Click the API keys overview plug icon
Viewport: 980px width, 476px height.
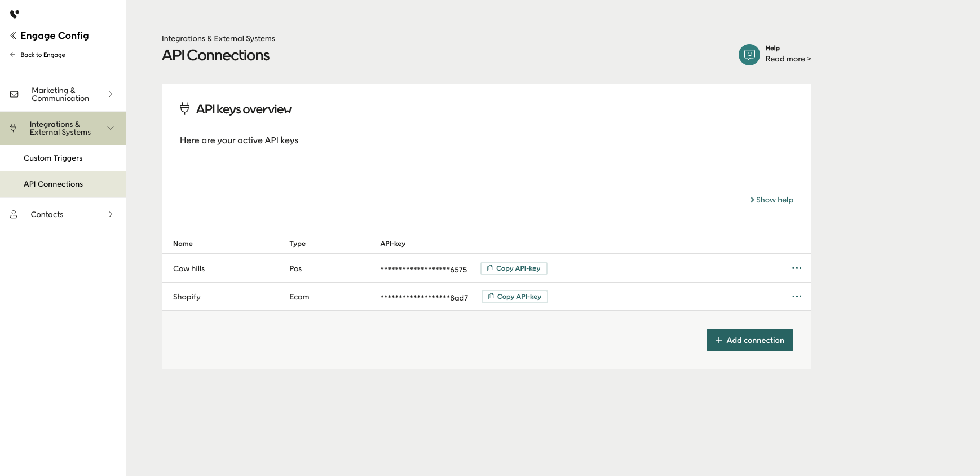[184, 108]
